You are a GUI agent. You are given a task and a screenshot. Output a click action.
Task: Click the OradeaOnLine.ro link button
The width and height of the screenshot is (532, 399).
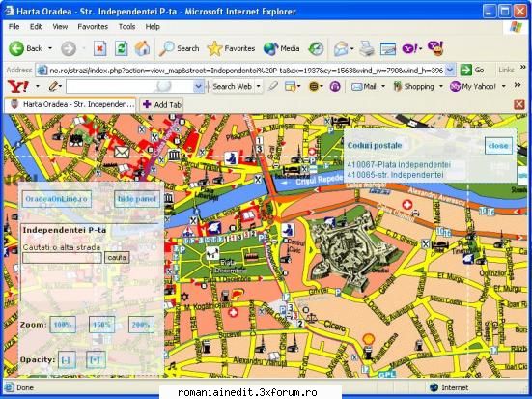coord(57,199)
